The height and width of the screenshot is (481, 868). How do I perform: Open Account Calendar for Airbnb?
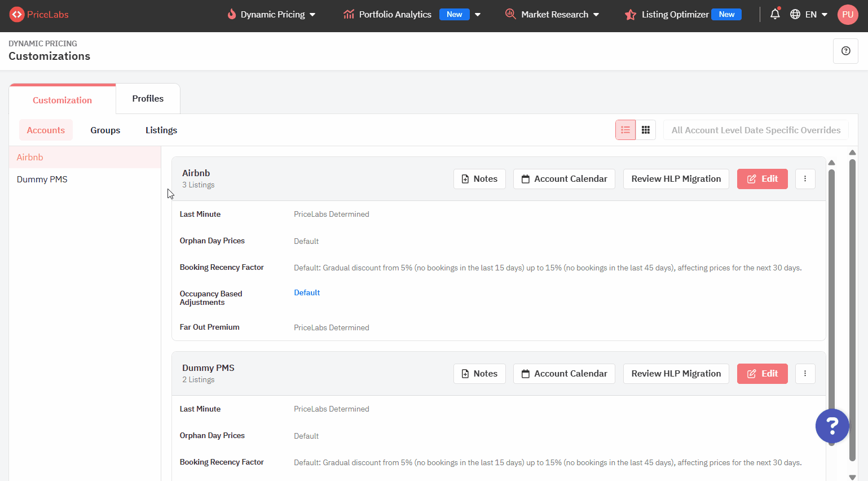(564, 179)
